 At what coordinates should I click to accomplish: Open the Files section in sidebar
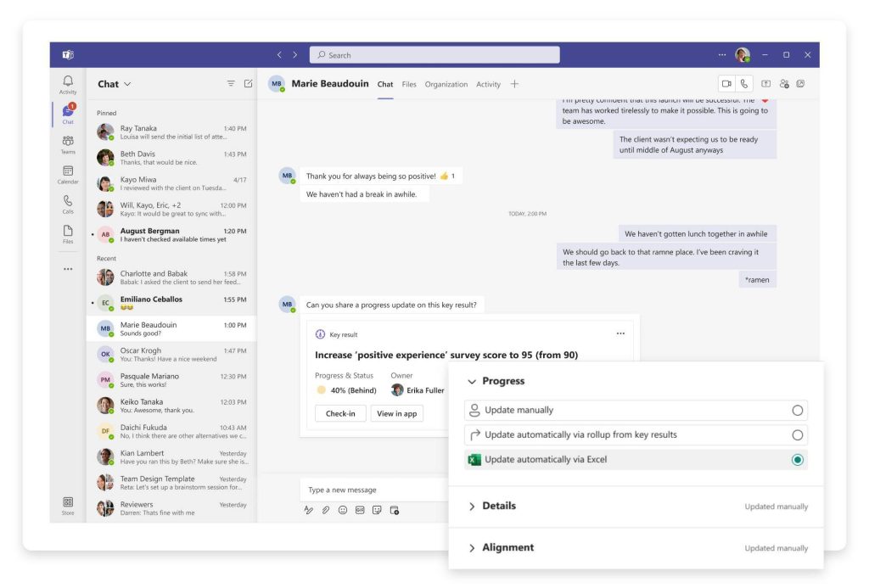(x=68, y=234)
